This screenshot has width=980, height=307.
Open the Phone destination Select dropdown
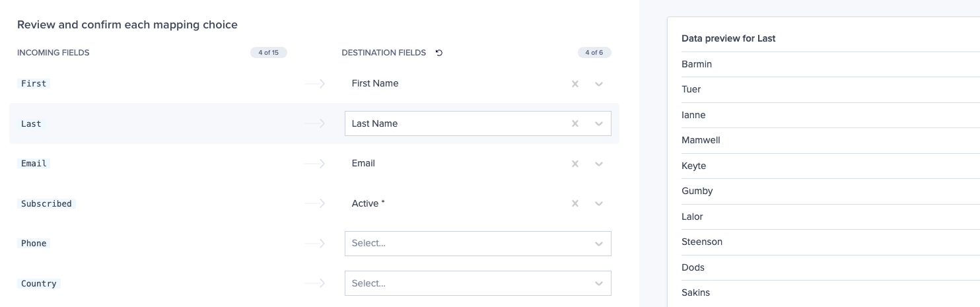[477, 244]
